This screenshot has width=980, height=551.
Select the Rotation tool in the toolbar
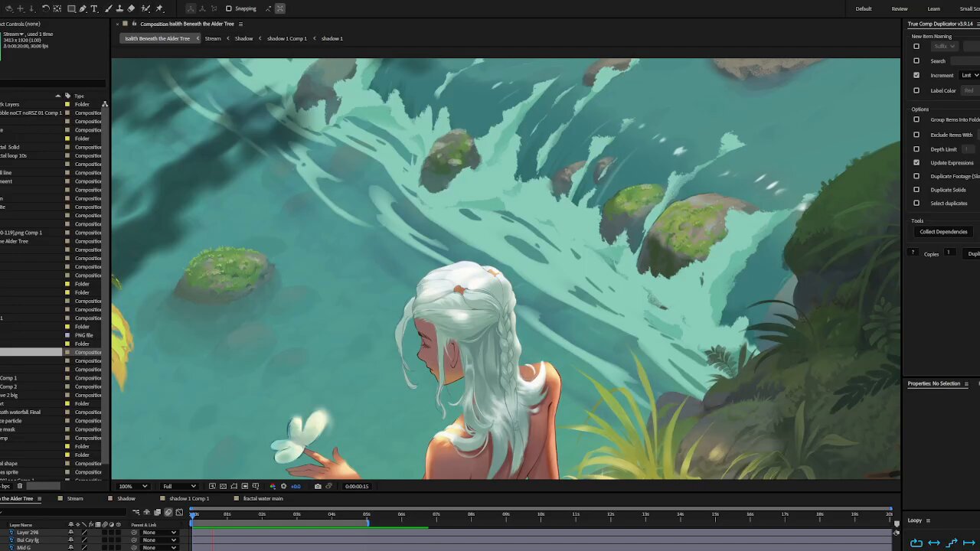[x=45, y=8]
